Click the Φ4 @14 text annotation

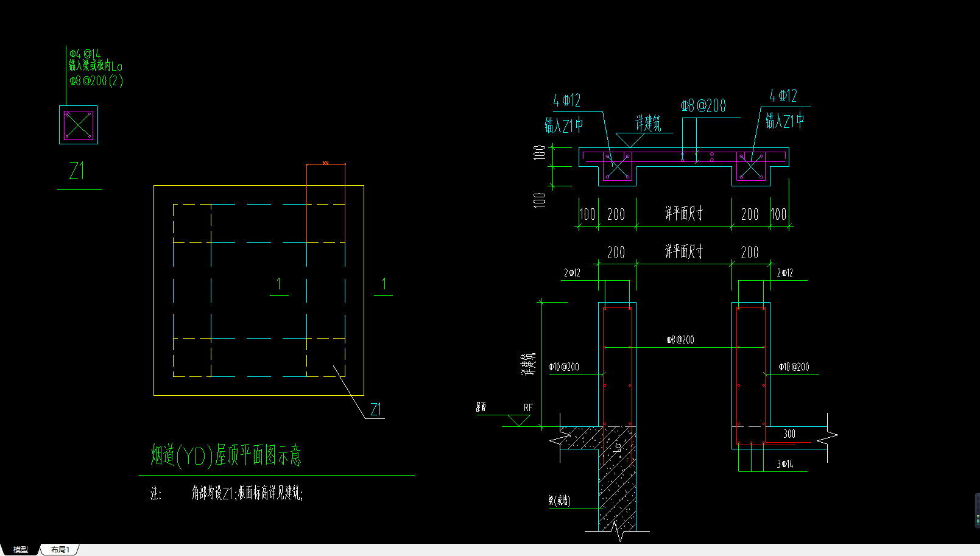coord(85,54)
